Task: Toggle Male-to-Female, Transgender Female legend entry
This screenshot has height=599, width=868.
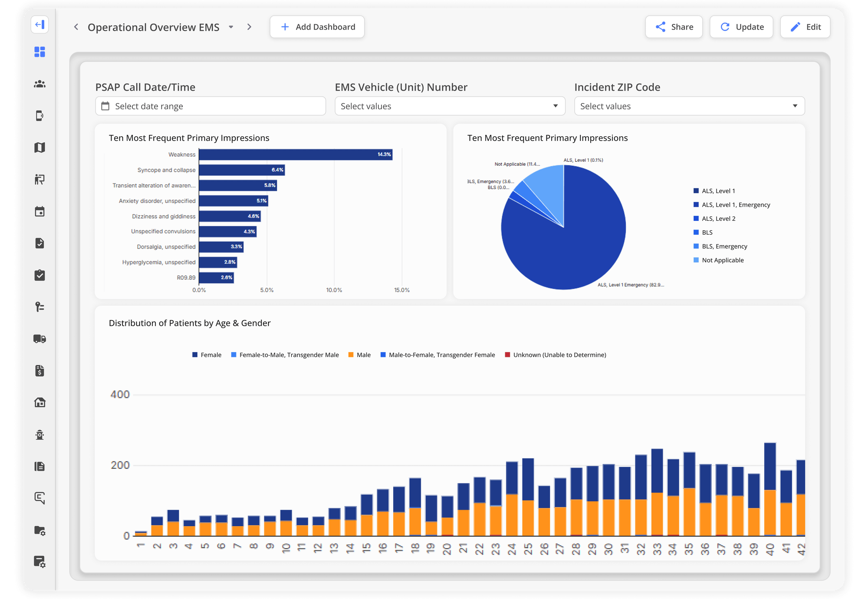Action: tap(438, 355)
